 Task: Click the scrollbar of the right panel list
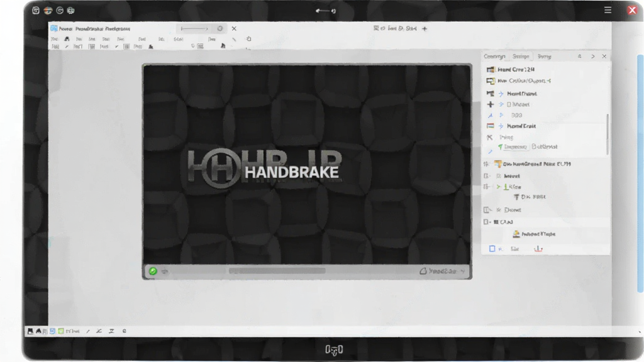click(x=607, y=134)
